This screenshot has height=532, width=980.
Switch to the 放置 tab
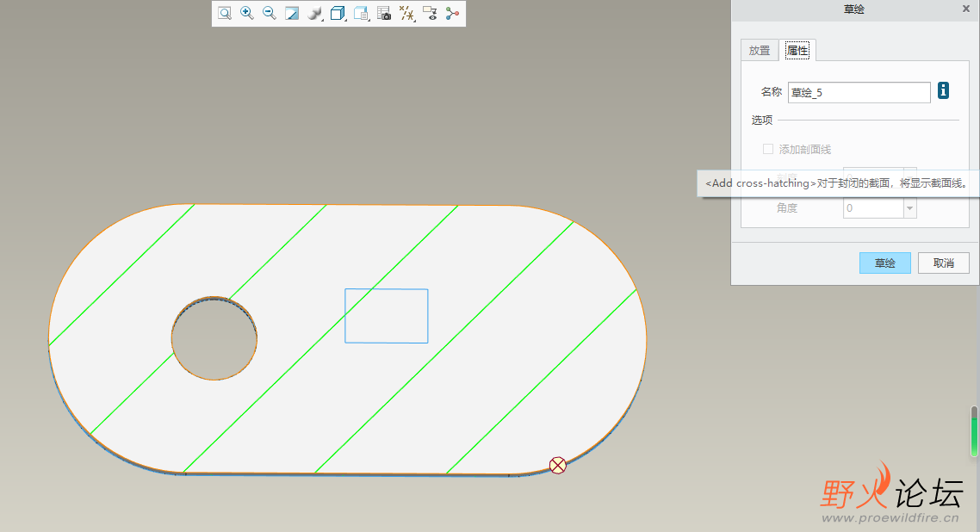tap(760, 51)
